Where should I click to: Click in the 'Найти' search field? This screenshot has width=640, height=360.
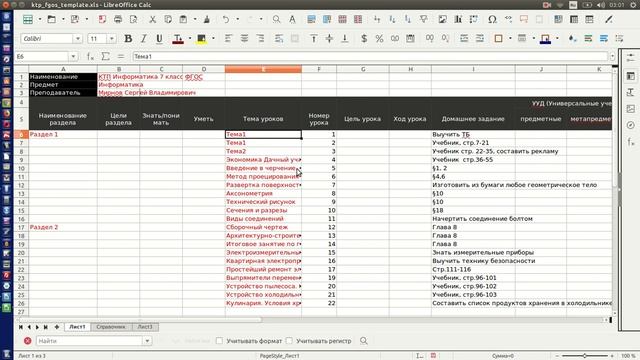(x=89, y=341)
